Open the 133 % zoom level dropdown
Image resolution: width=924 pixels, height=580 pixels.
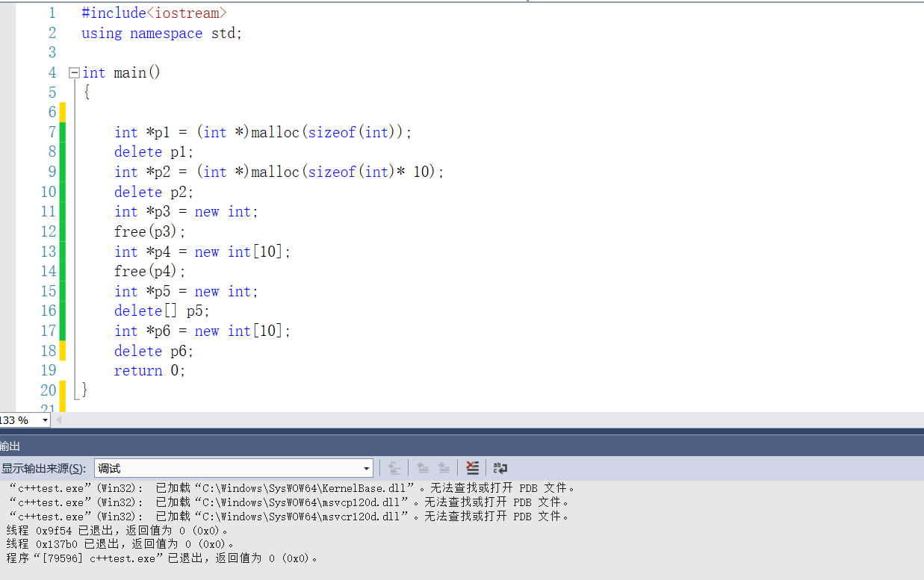coord(45,420)
